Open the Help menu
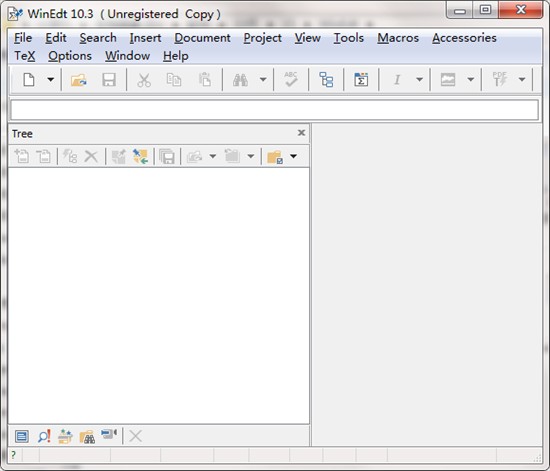 coord(175,56)
